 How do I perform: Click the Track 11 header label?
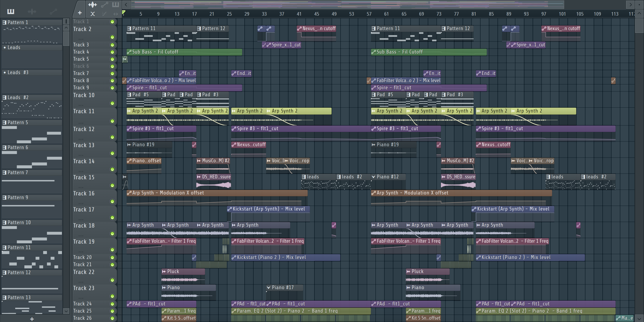pos(84,111)
